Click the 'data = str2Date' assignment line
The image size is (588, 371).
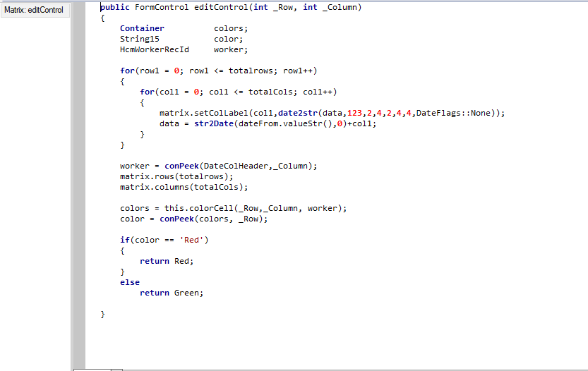(268, 123)
